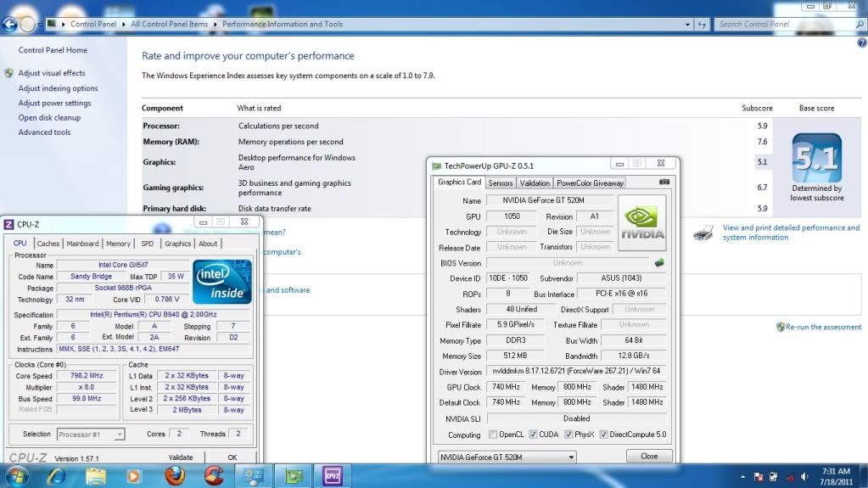The height and width of the screenshot is (488, 868).
Task: Click the NVIDIA logo in GPU-Z
Action: pyautogui.click(x=641, y=222)
